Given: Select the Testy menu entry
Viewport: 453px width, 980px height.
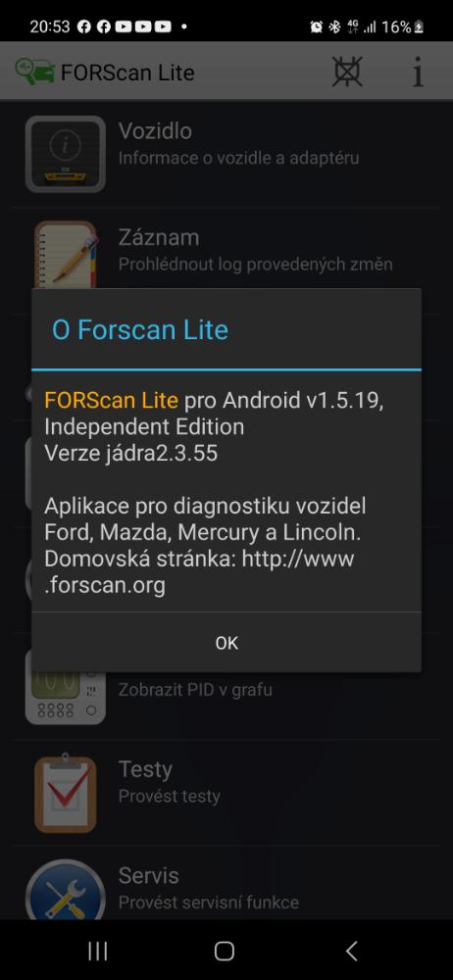Looking at the screenshot, I should coord(226,793).
